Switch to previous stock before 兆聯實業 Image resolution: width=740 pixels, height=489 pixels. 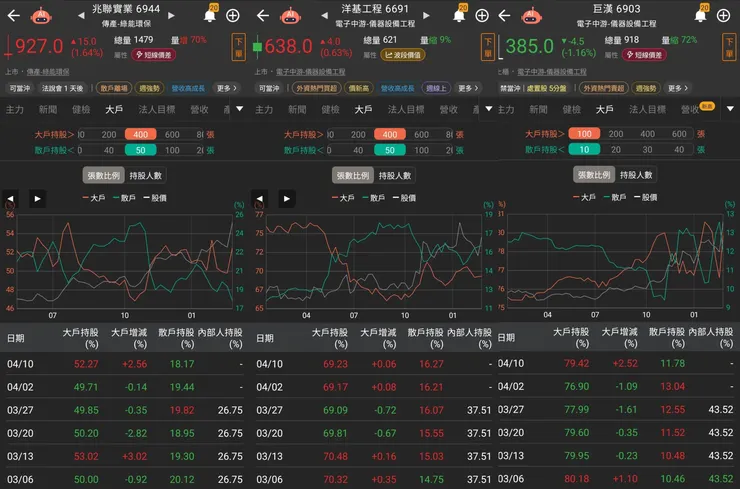[x=81, y=16]
